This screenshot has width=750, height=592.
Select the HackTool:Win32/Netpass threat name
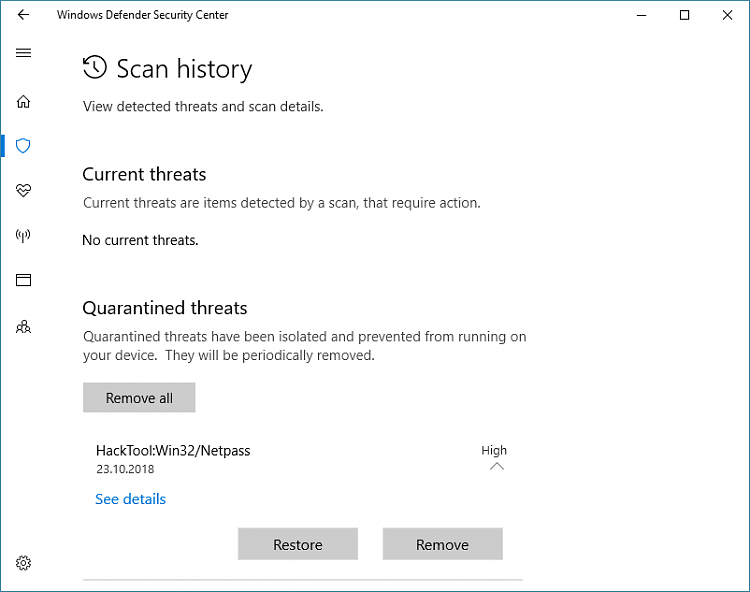point(173,450)
